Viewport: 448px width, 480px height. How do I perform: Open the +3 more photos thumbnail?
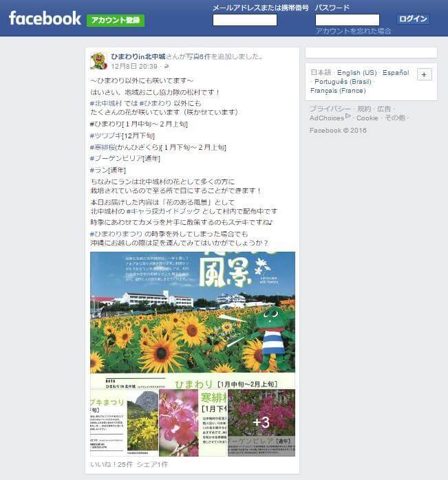[x=262, y=423]
